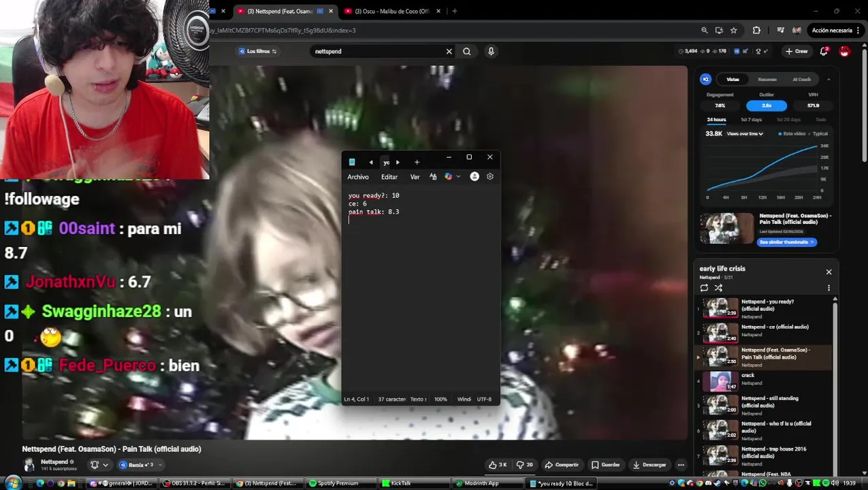
Task: Open the YouTube account avatar menu
Action: 844,51
